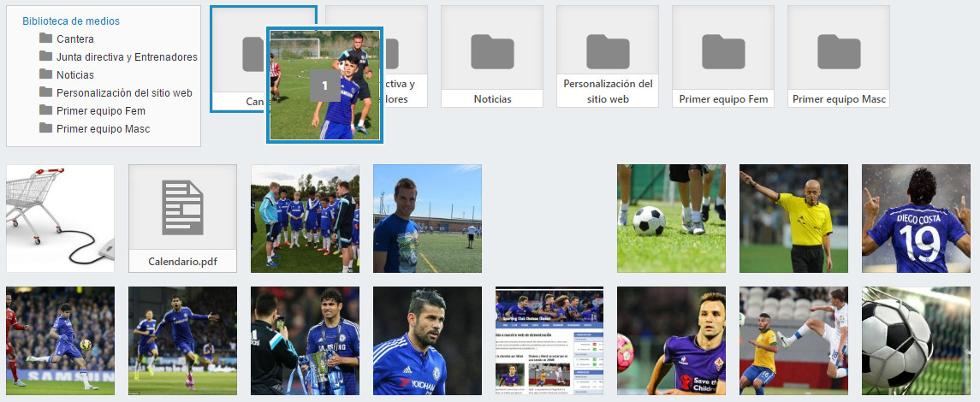Select the shopping cart and mouse image
980x402 pixels.
60,218
